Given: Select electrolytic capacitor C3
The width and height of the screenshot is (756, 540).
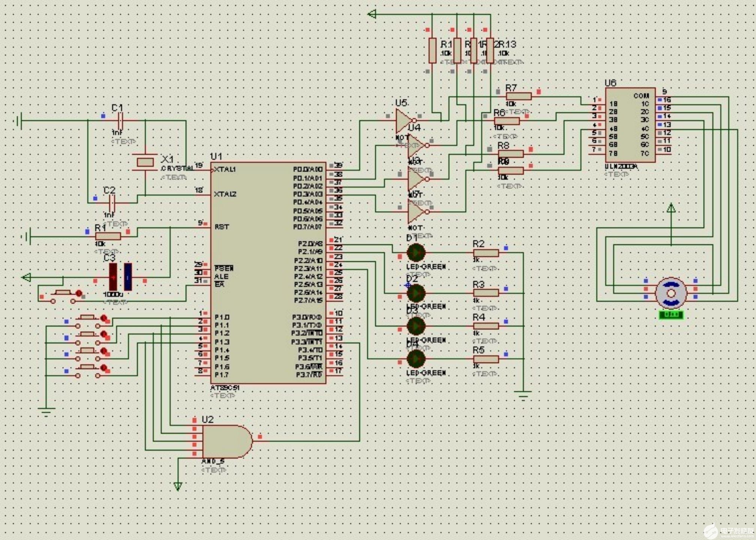Looking at the screenshot, I should 120,277.
